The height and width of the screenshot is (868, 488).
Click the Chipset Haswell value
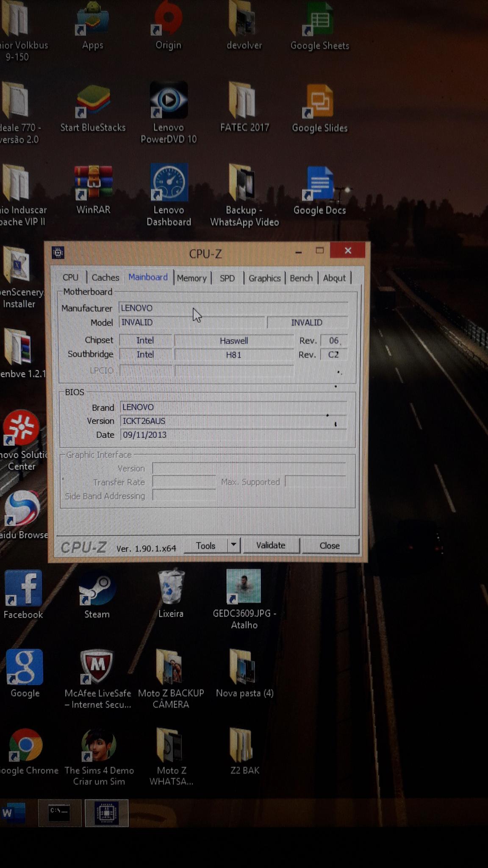(x=234, y=341)
